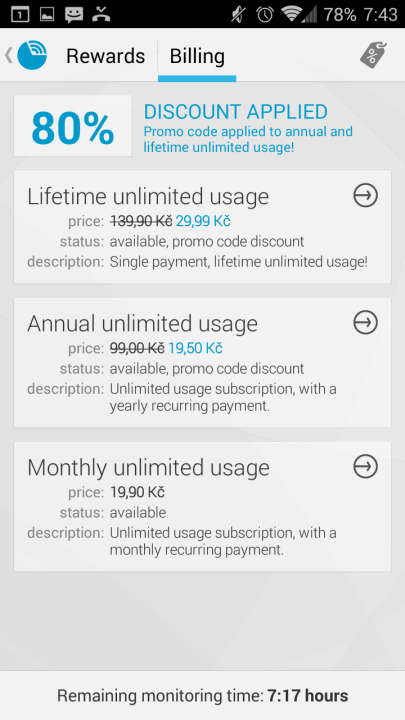Screen dimensions: 405x720
Task: Tap the Wi-Fi status bar icon
Action: tap(292, 14)
